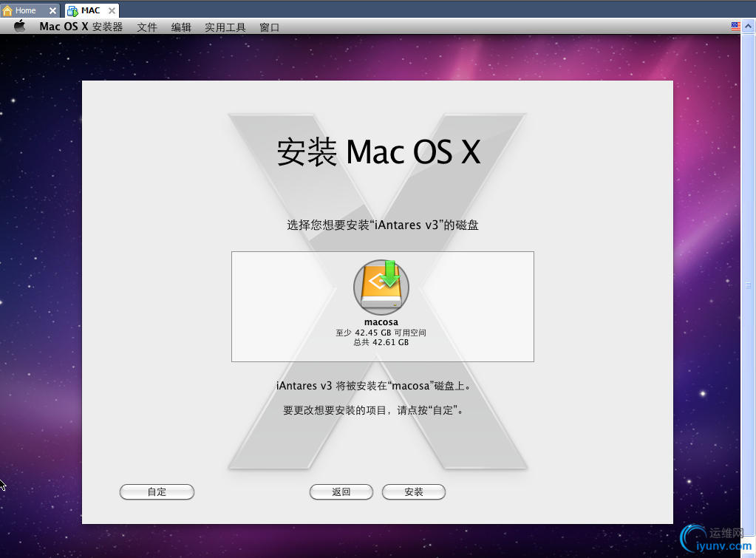
Task: Click the 安装 install button
Action: tap(414, 492)
